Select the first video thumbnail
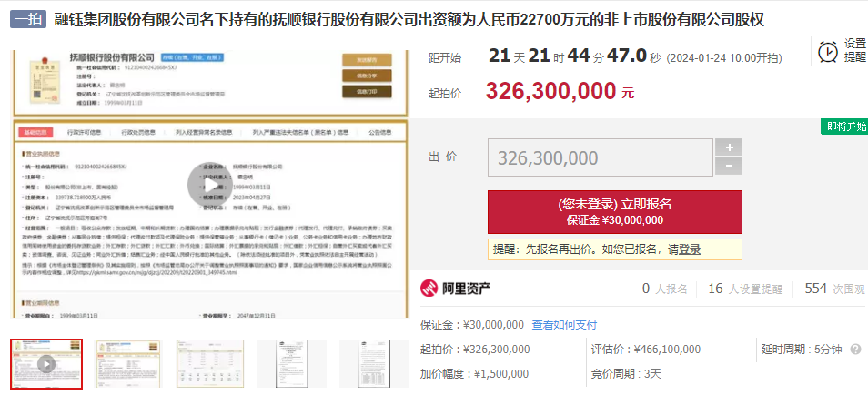The height and width of the screenshot is (406, 868). click(x=46, y=364)
